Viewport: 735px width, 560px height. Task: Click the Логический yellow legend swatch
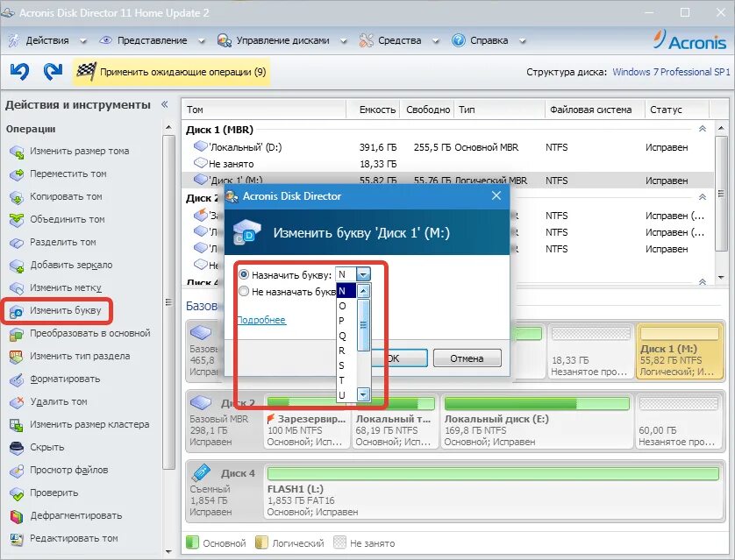[x=261, y=542]
